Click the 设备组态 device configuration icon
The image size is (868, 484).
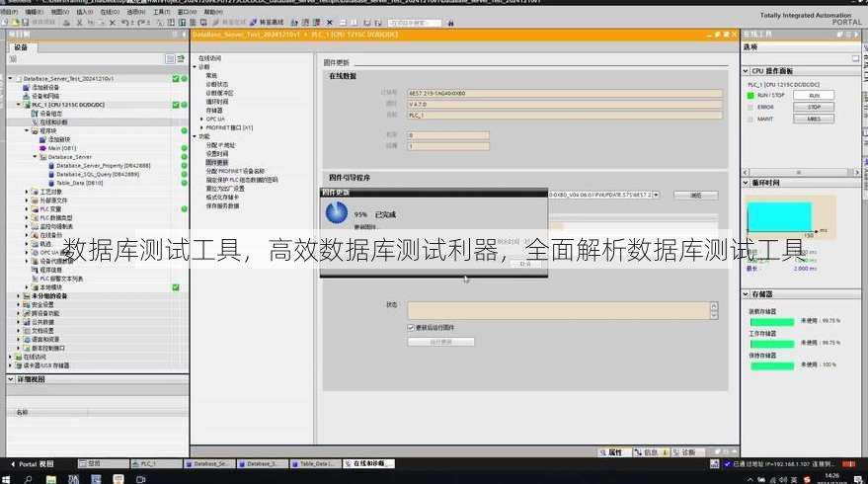[35, 114]
